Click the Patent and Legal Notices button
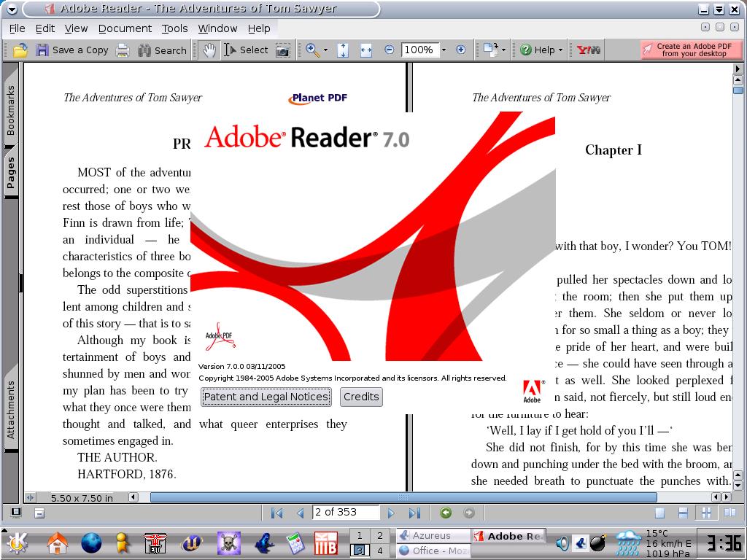Image resolution: width=747 pixels, height=560 pixels. coord(266,397)
